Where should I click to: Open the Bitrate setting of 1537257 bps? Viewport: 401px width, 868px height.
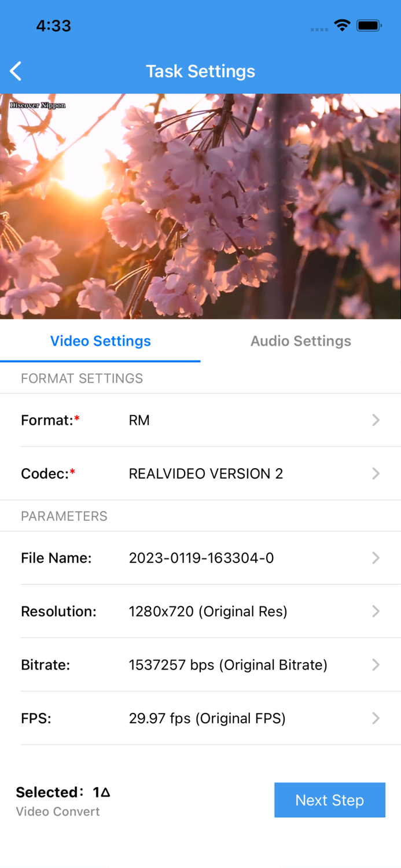coord(200,664)
